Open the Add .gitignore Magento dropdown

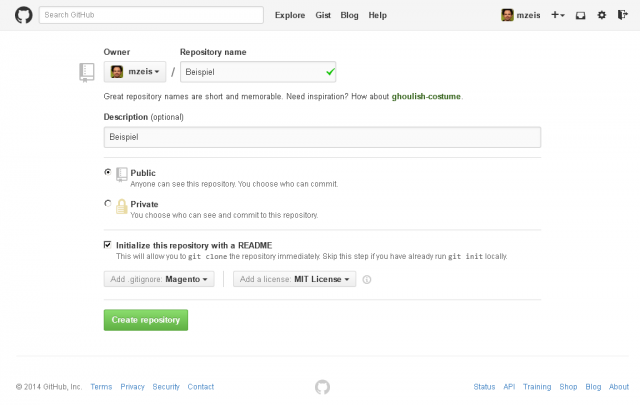159,279
